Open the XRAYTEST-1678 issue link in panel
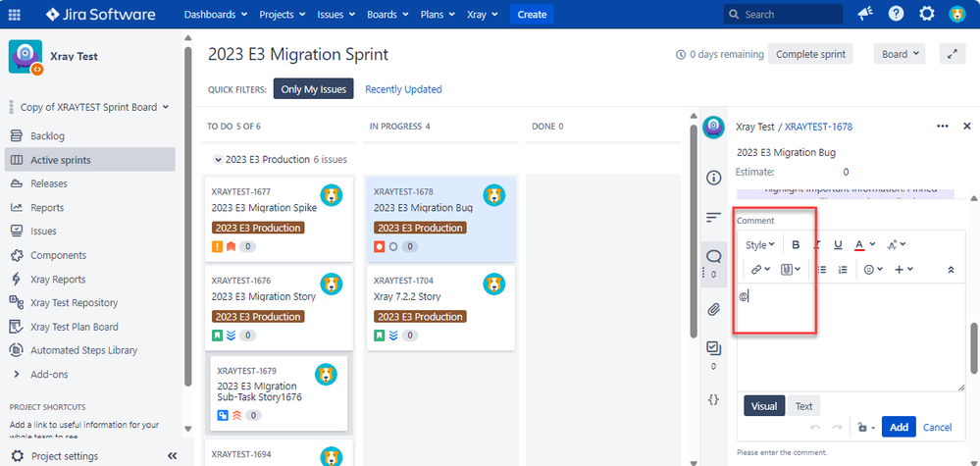The height and width of the screenshot is (466, 980). [818, 127]
